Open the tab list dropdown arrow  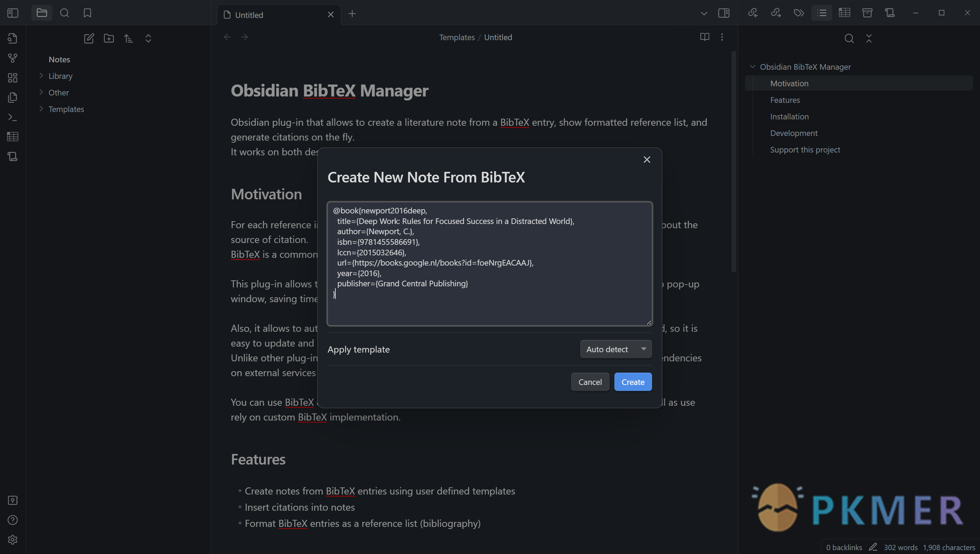click(x=704, y=14)
